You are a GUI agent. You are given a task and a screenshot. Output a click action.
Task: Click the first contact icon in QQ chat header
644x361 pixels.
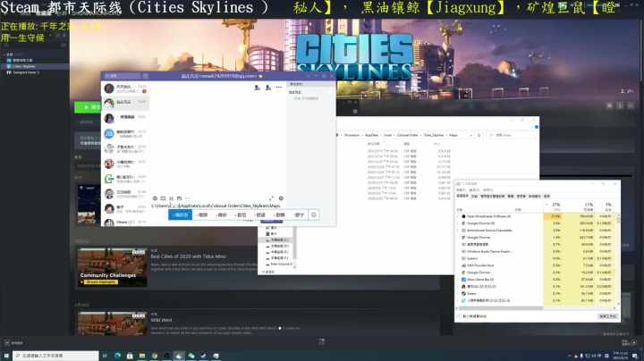tap(257, 88)
